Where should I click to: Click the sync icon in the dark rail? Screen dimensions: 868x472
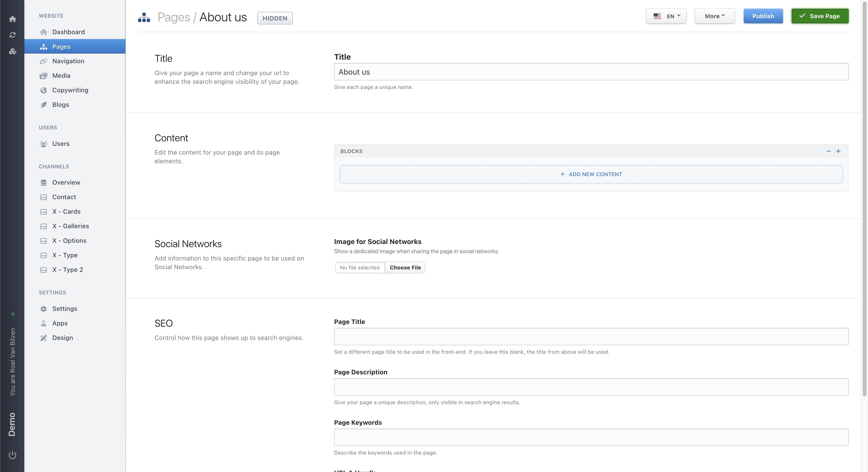tap(12, 35)
